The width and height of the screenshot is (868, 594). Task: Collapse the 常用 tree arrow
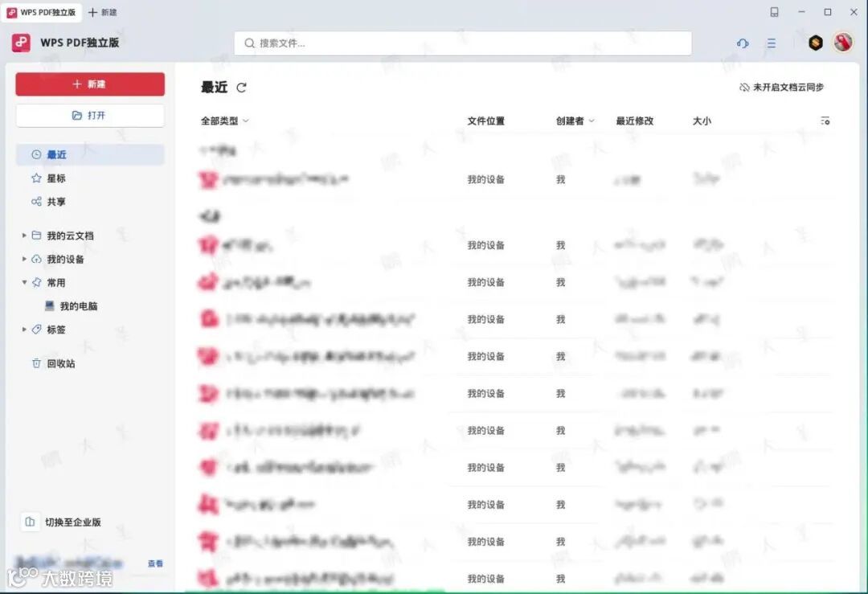point(24,282)
